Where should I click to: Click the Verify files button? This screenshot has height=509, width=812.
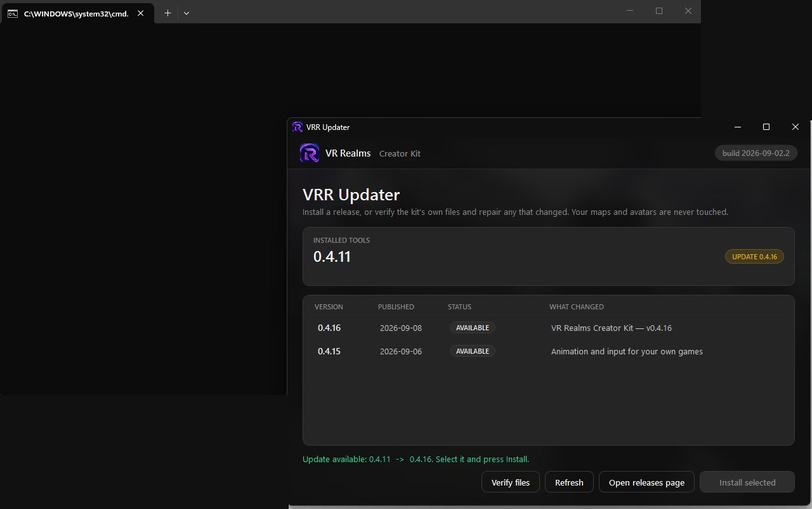[x=511, y=482]
